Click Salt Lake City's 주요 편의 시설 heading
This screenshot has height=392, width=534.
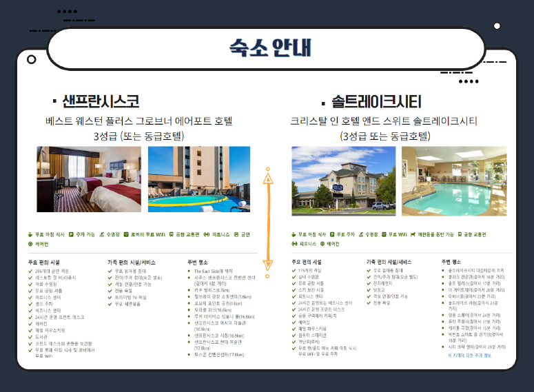tap(307, 262)
